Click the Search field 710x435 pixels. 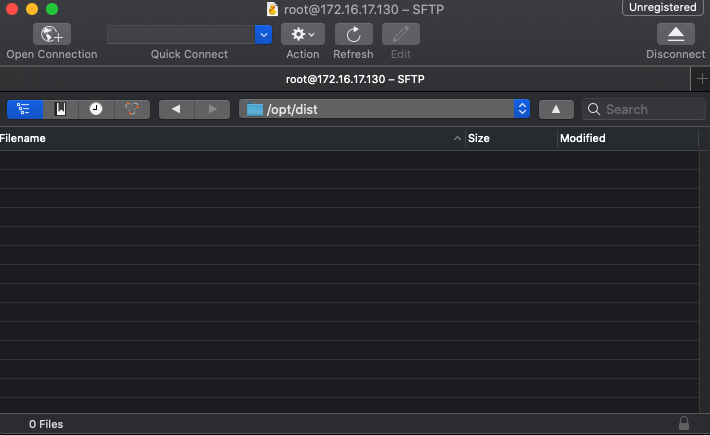pos(652,109)
